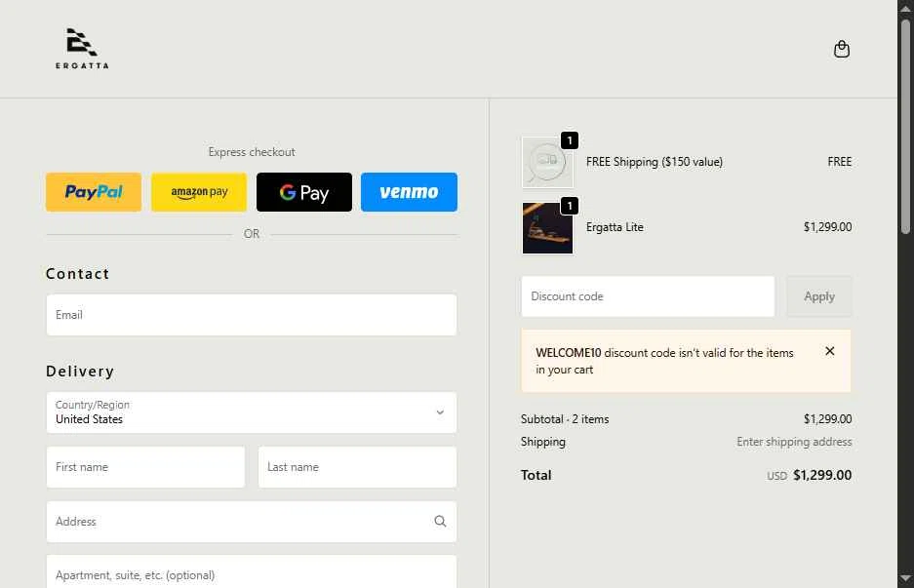Click the Ergatta logo in header
The height and width of the screenshot is (588, 914).
pyautogui.click(x=82, y=49)
